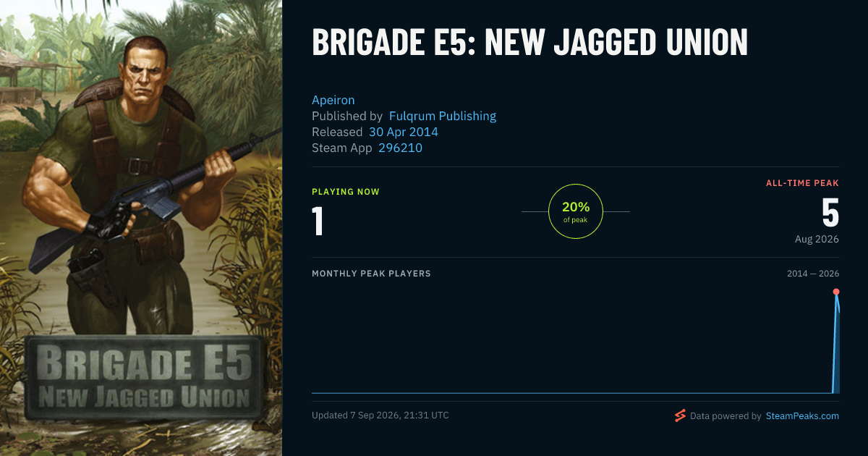The image size is (868, 456).
Task: Open the Apeiron developer link
Action: pyautogui.click(x=333, y=100)
